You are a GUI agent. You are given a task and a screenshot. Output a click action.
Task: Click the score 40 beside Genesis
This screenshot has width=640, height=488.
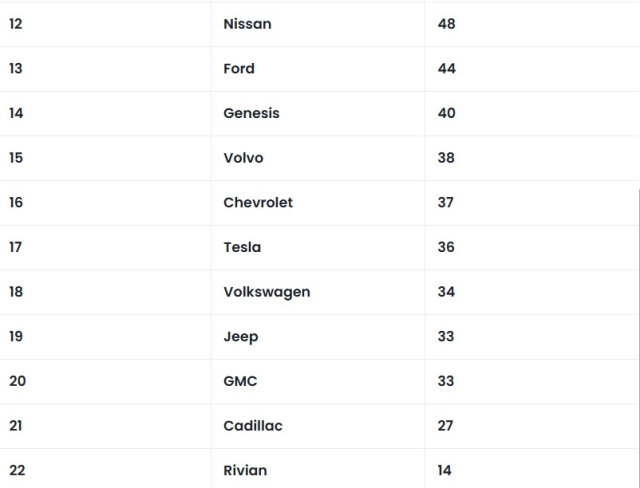[x=446, y=113]
